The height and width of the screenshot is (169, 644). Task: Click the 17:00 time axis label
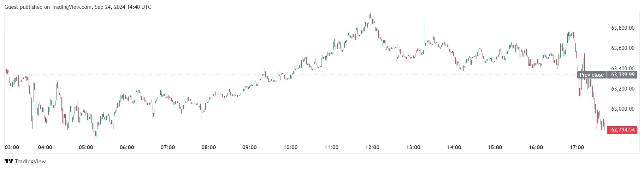click(577, 147)
